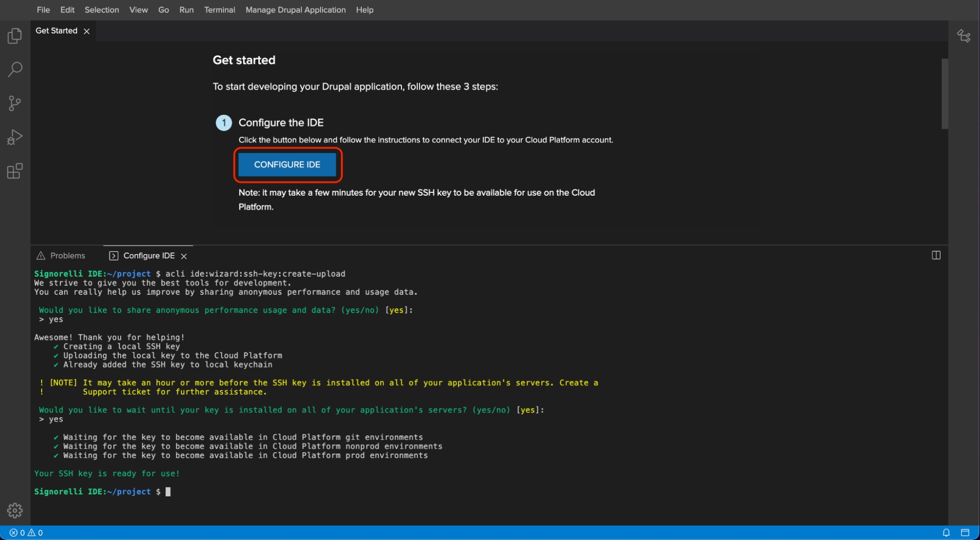Switch to the Problems panel tab
The width and height of the screenshot is (980, 540).
coord(61,256)
